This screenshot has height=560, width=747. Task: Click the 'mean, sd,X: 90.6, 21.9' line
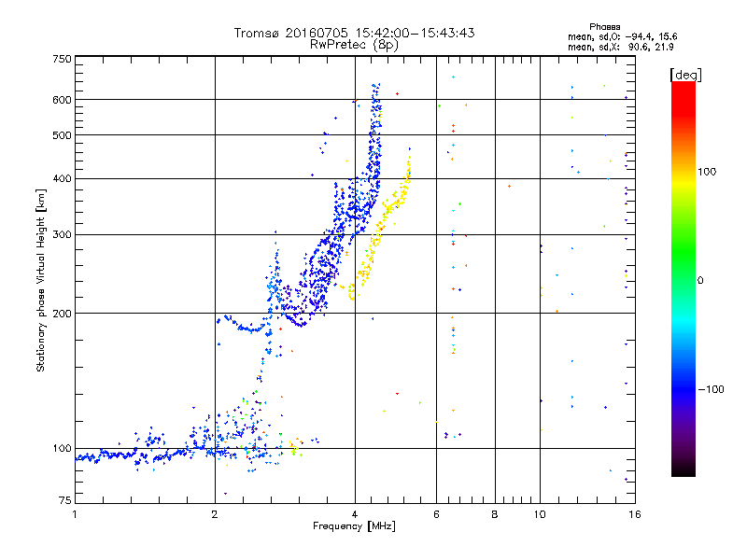pyautogui.click(x=620, y=47)
